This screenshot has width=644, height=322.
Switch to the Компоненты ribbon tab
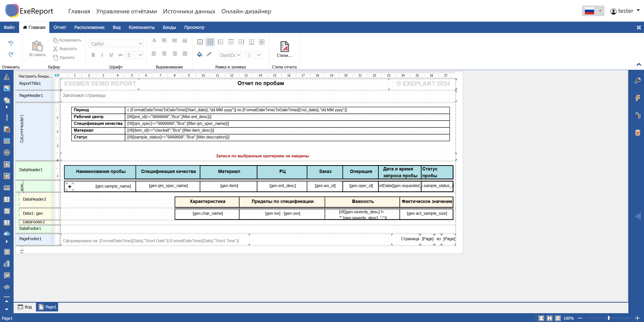[x=141, y=27]
